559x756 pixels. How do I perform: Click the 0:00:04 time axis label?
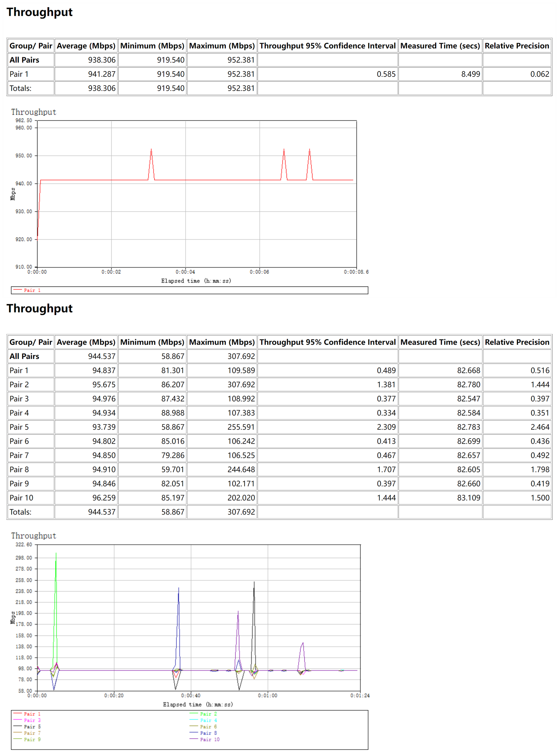point(185,272)
